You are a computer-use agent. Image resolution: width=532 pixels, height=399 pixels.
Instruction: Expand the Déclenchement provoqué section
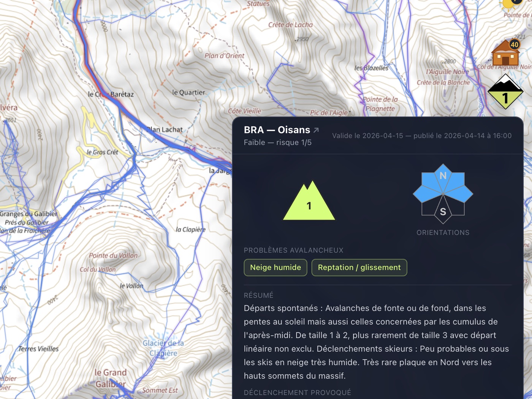coord(298,393)
